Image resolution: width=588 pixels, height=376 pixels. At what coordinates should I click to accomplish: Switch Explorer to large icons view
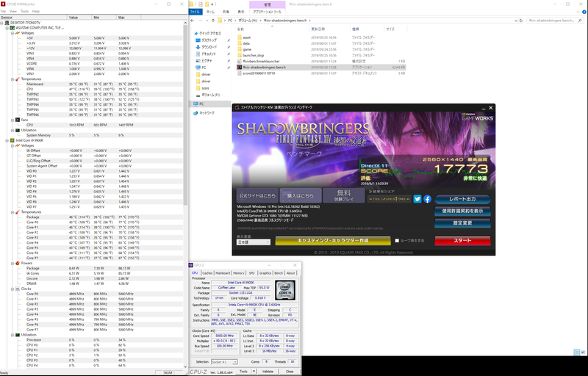pyautogui.click(x=582, y=352)
